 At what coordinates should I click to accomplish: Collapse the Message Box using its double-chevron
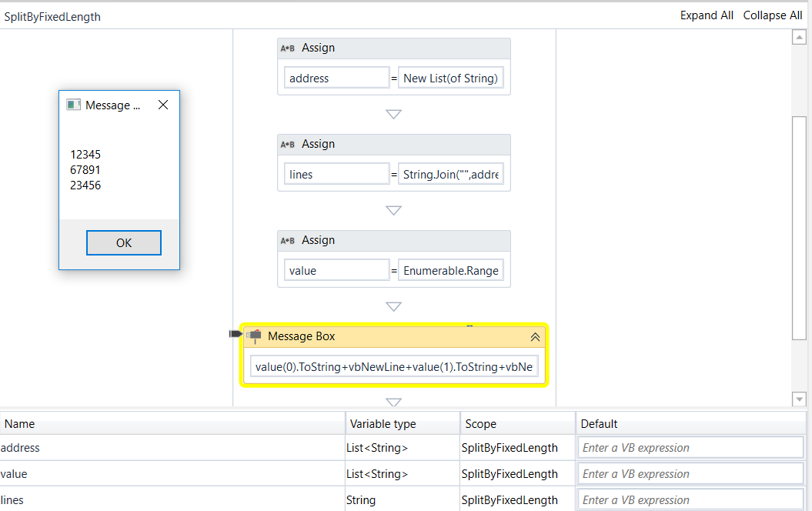(x=535, y=336)
